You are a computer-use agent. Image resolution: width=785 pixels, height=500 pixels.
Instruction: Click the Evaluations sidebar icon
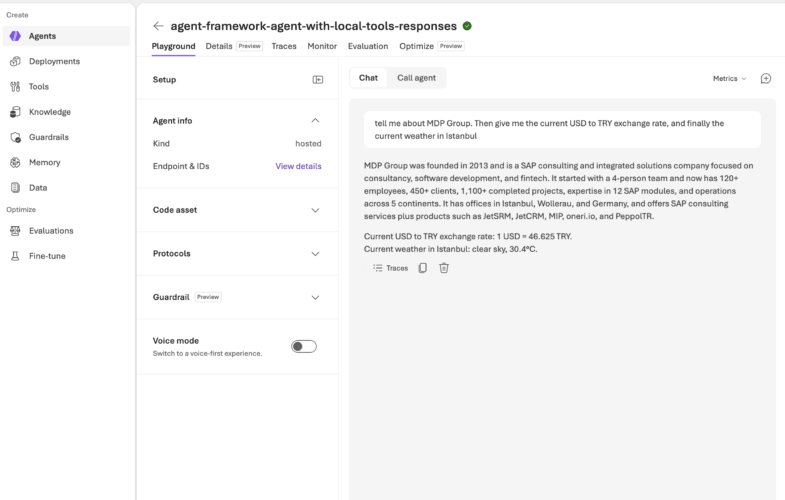coord(15,231)
